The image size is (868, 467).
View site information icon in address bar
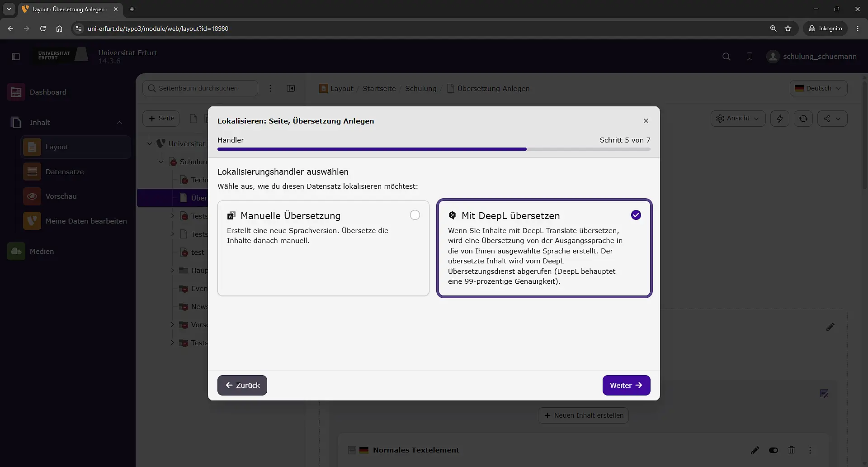pos(79,29)
